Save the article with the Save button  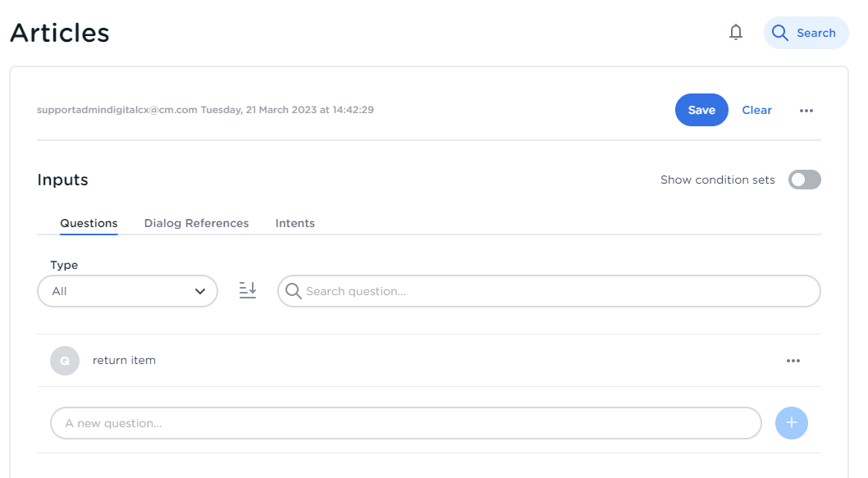(701, 110)
